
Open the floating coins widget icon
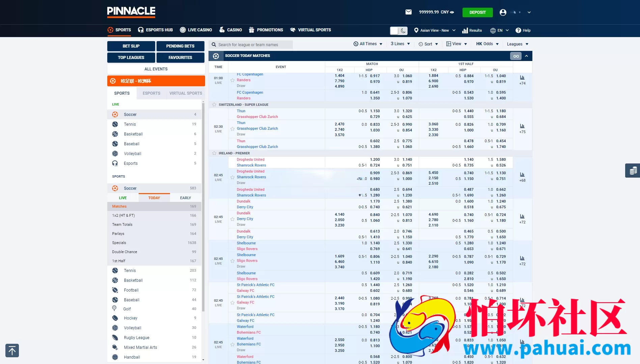pos(633,171)
